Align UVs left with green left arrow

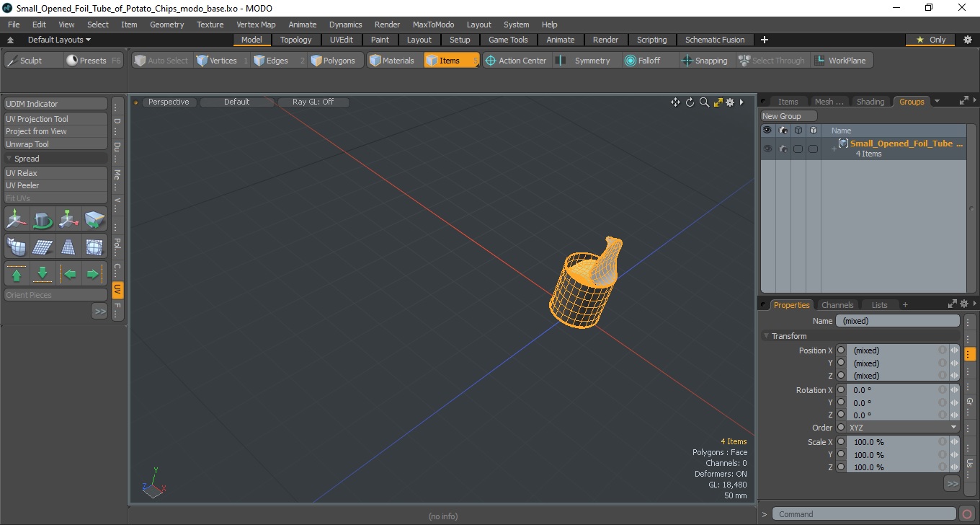[x=68, y=274]
